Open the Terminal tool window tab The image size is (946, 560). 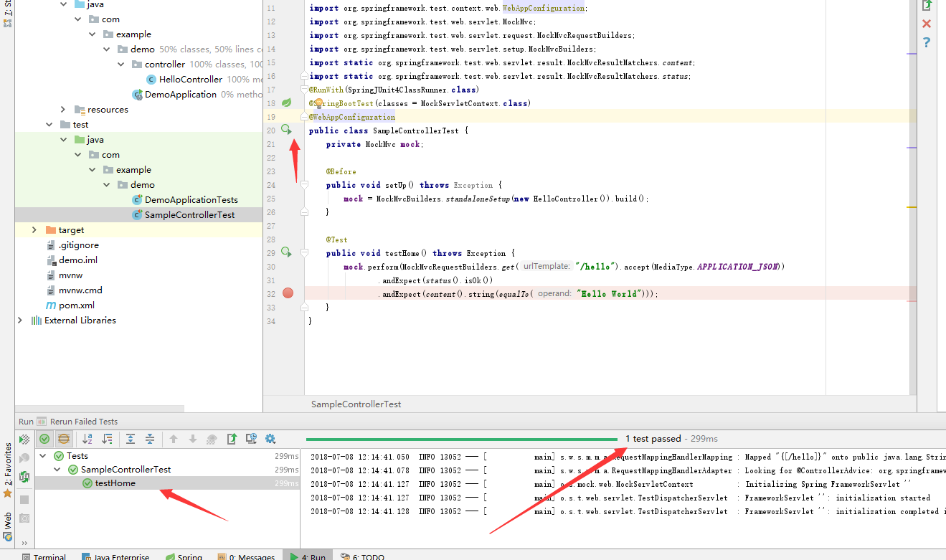coord(44,557)
